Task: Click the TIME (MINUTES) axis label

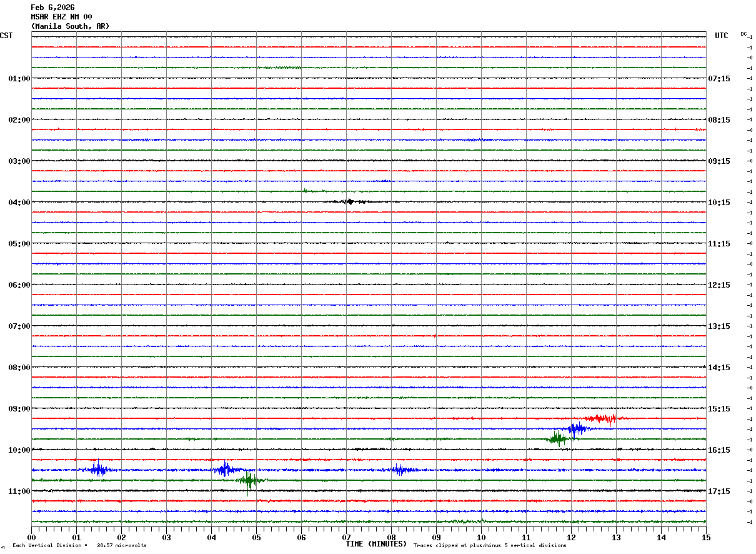Action: [376, 544]
